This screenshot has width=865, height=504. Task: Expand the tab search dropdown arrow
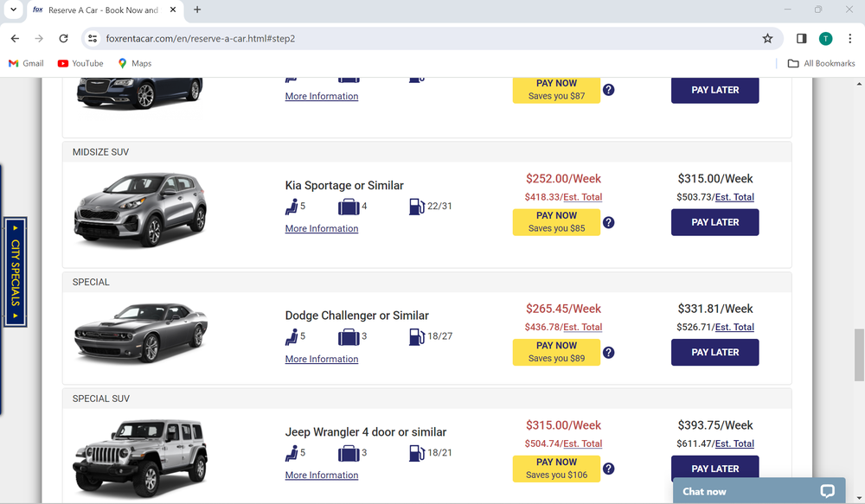click(x=13, y=10)
